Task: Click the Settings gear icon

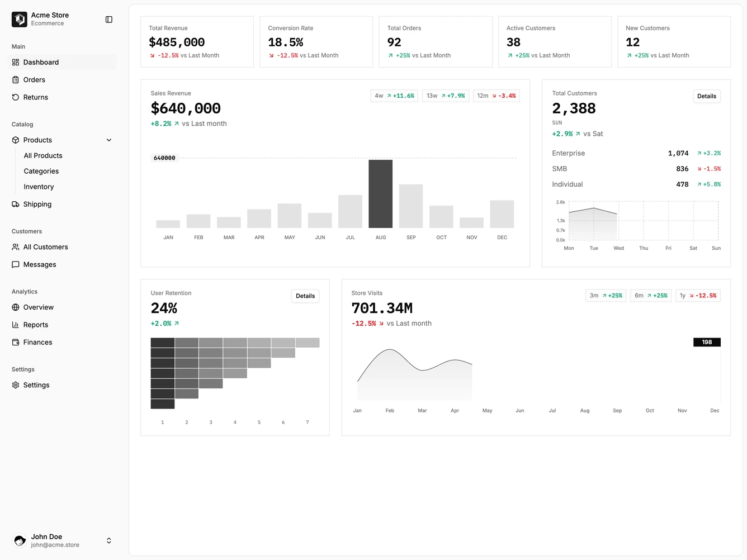Action: click(16, 385)
